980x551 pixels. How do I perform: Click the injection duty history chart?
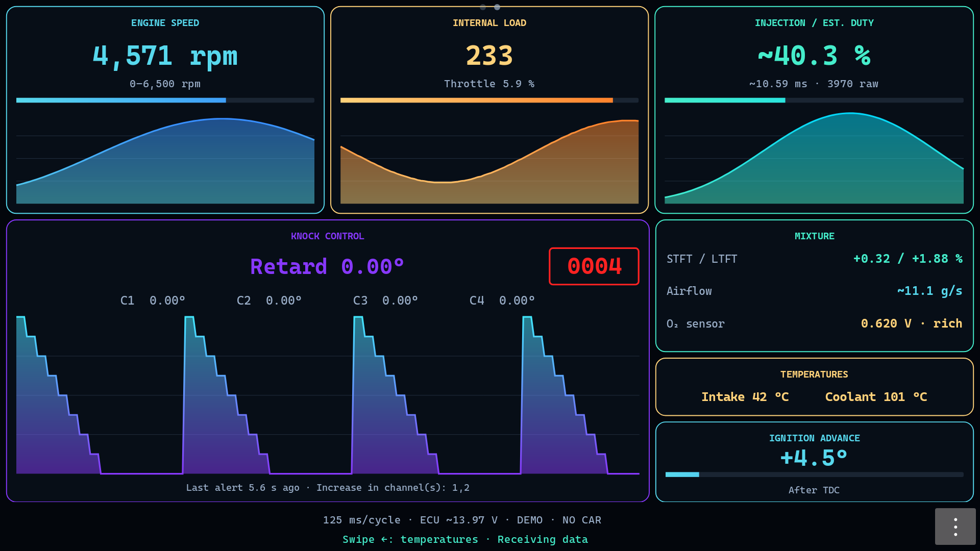coord(814,159)
